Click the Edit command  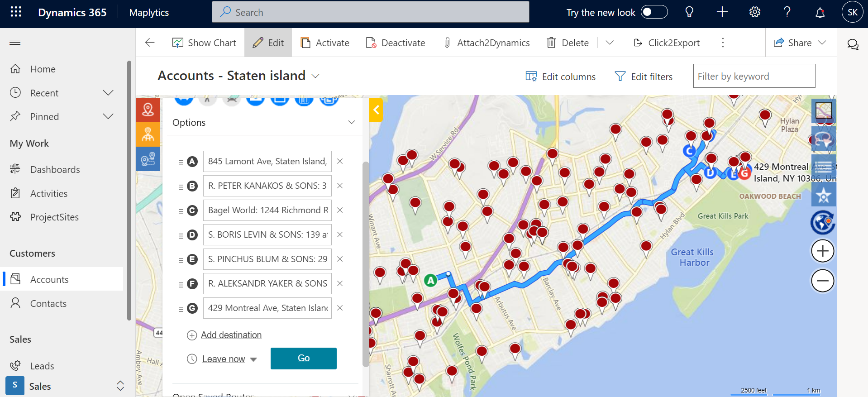coord(268,43)
